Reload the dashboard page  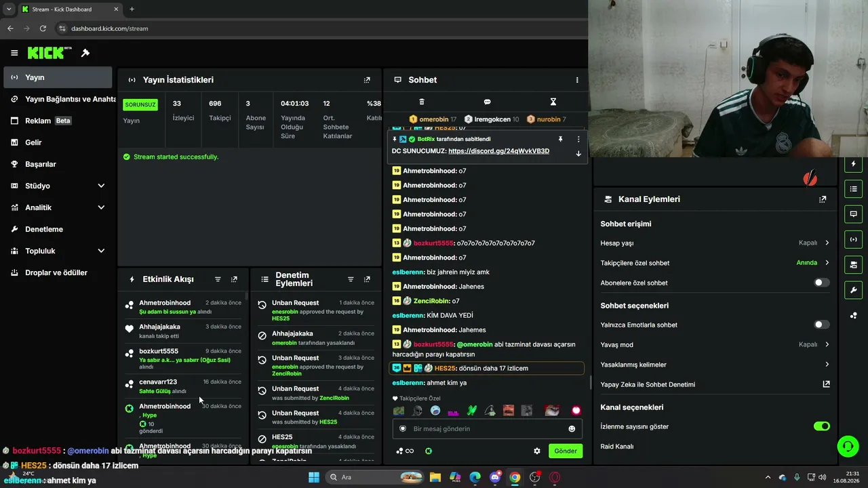(43, 28)
